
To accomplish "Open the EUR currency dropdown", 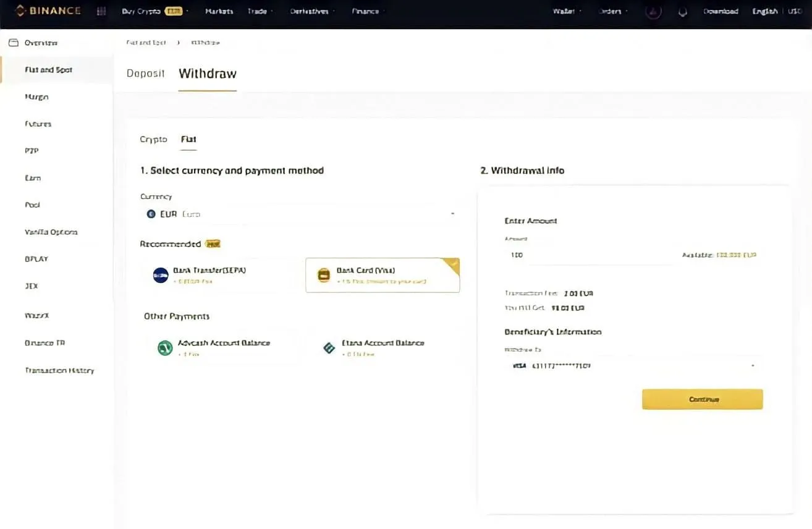I will [300, 214].
